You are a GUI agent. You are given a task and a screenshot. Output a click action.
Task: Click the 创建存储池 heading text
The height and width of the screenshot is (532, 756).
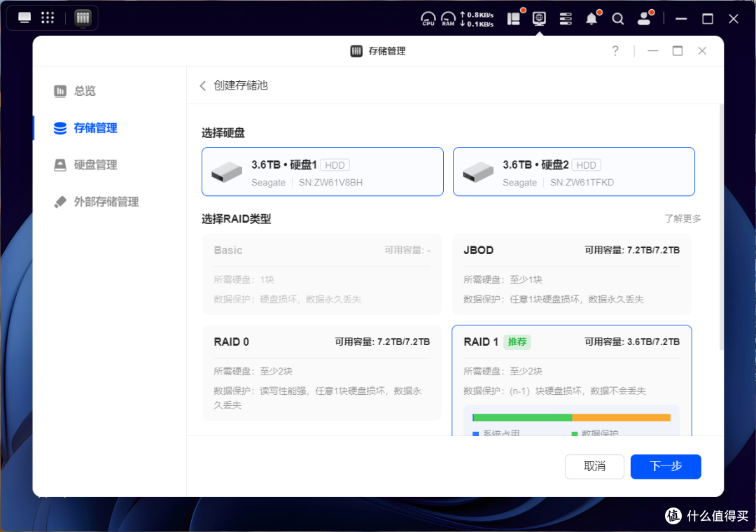(x=241, y=86)
